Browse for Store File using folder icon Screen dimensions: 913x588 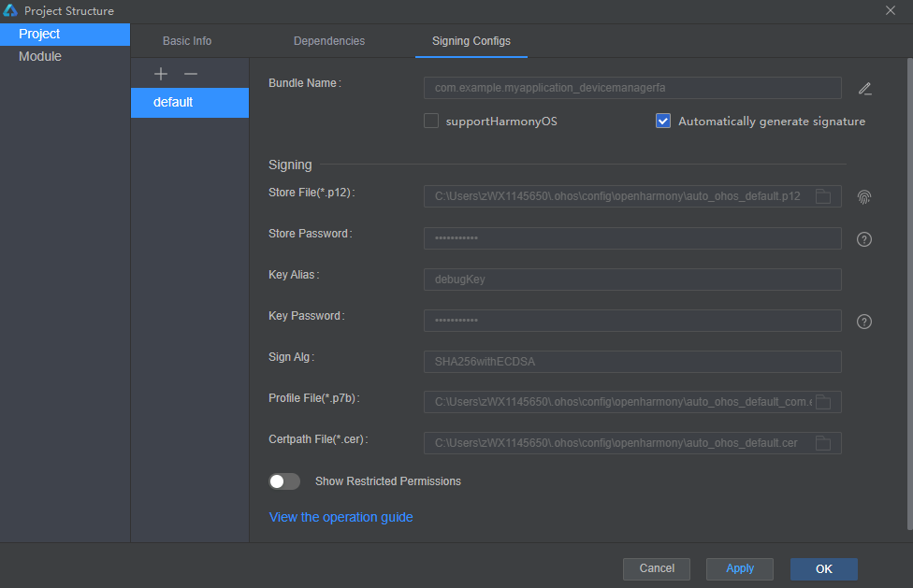pyautogui.click(x=822, y=196)
